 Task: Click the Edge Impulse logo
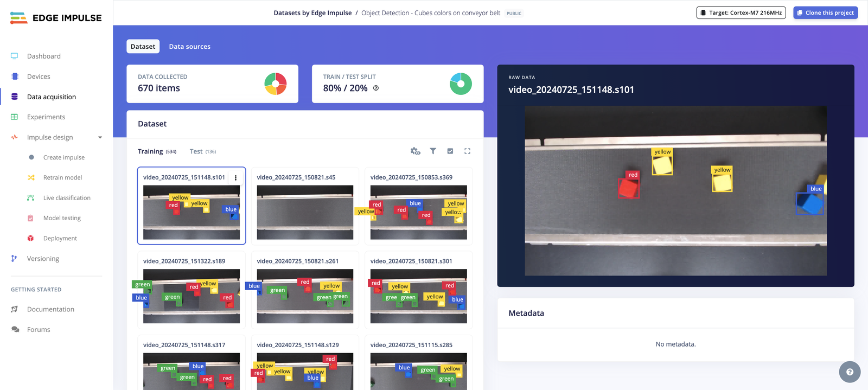[x=56, y=18]
